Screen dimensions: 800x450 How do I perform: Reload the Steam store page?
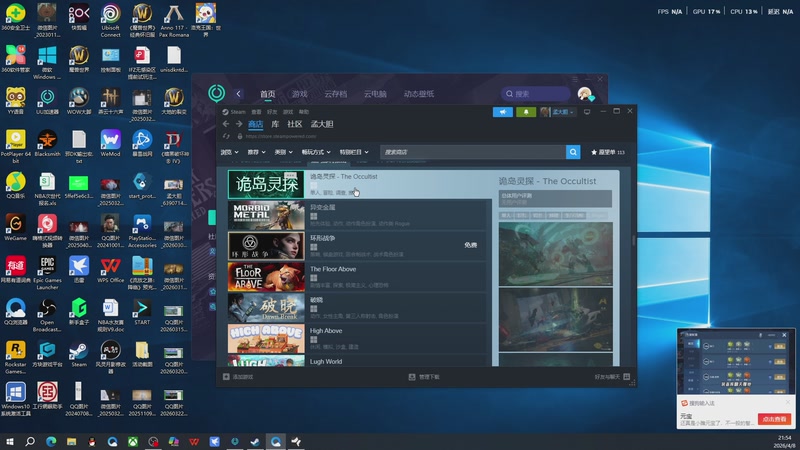click(x=227, y=136)
